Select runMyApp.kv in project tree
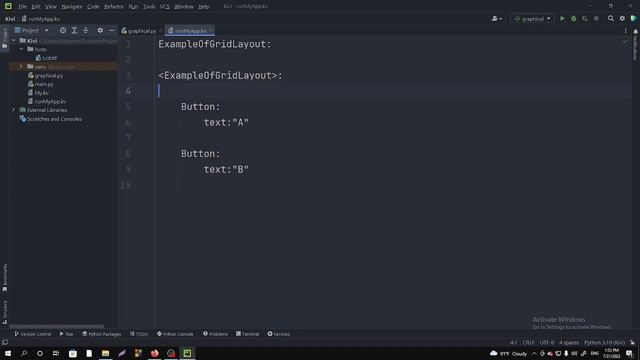Viewport: 640px width, 360px height. [47, 101]
